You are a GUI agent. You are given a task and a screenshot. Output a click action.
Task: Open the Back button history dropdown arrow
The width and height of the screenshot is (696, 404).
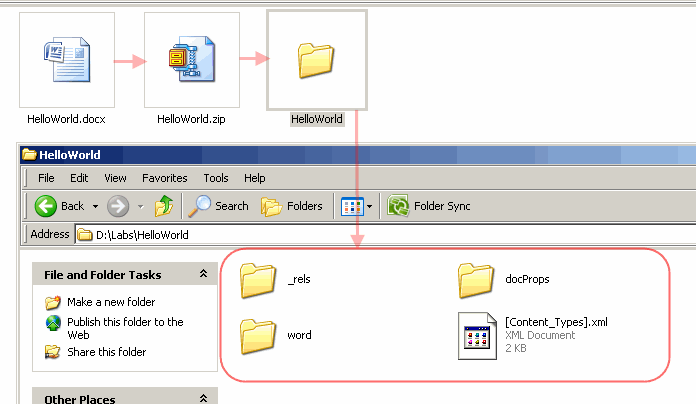tap(95, 206)
